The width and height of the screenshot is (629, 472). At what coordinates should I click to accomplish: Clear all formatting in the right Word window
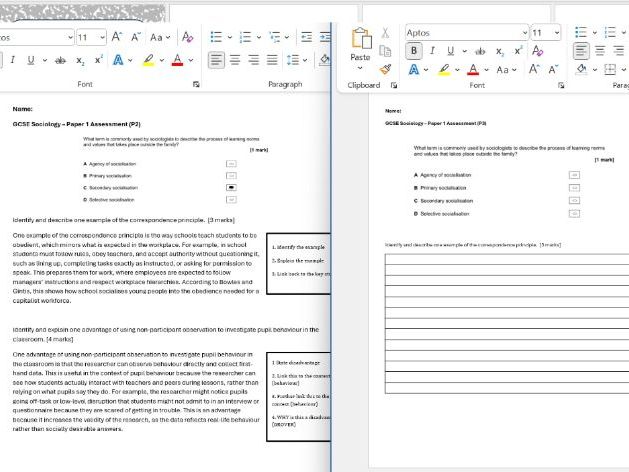pyautogui.click(x=538, y=51)
